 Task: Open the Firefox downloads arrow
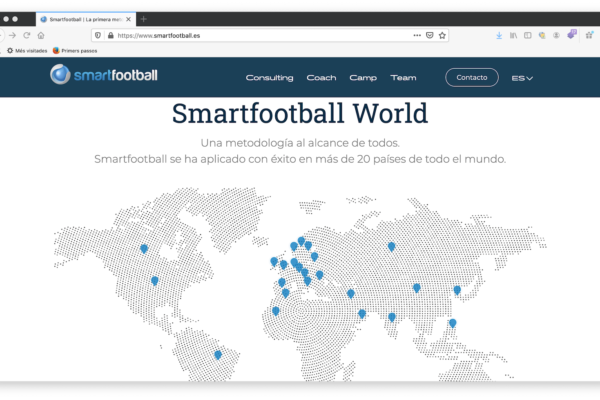click(499, 35)
